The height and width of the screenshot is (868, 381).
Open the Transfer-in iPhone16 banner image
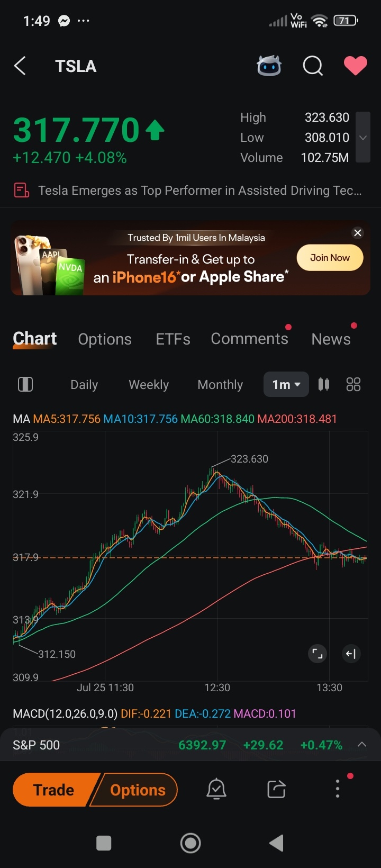pyautogui.click(x=190, y=258)
